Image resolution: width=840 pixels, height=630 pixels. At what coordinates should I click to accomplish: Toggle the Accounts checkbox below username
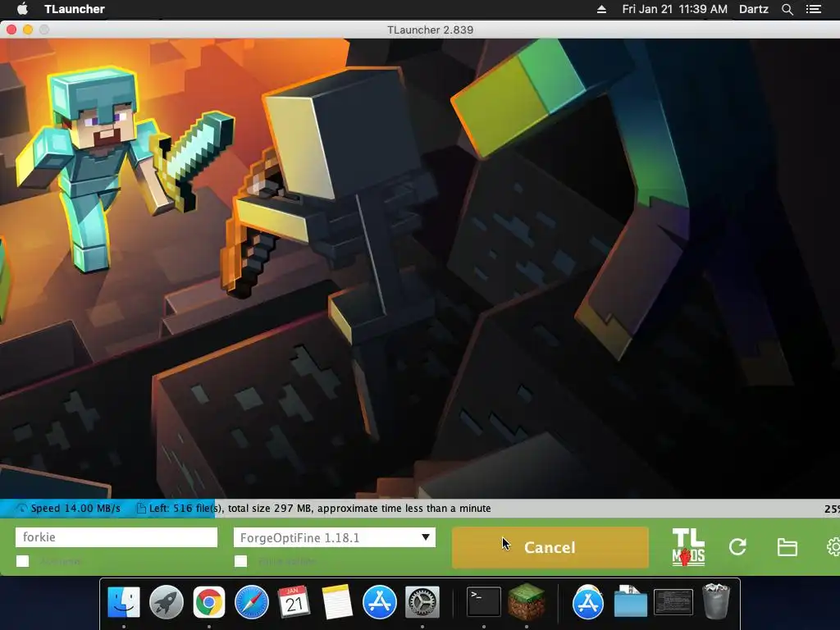(x=22, y=561)
